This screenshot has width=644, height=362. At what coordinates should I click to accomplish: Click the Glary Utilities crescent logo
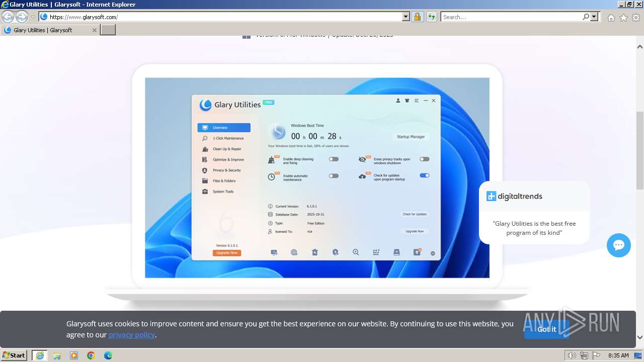click(x=205, y=105)
